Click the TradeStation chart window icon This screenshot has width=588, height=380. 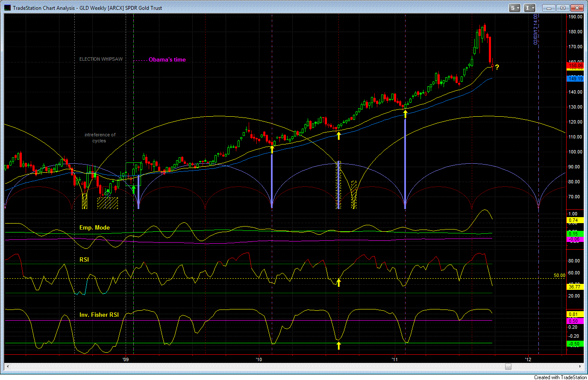click(x=8, y=8)
